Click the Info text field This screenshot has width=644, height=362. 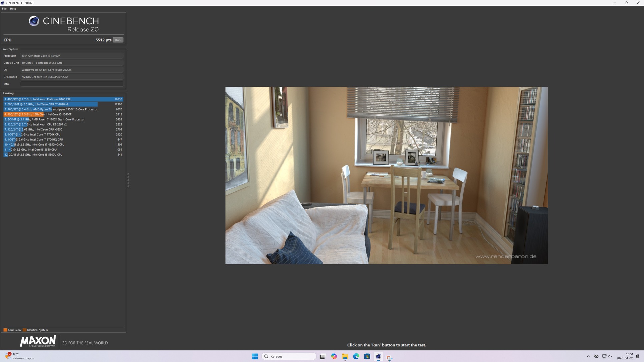pos(72,84)
